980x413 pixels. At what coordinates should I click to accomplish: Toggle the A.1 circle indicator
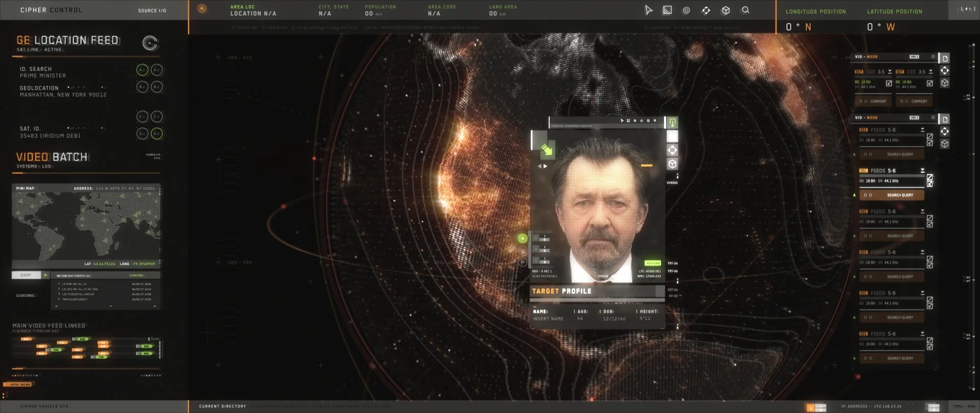tap(142, 70)
